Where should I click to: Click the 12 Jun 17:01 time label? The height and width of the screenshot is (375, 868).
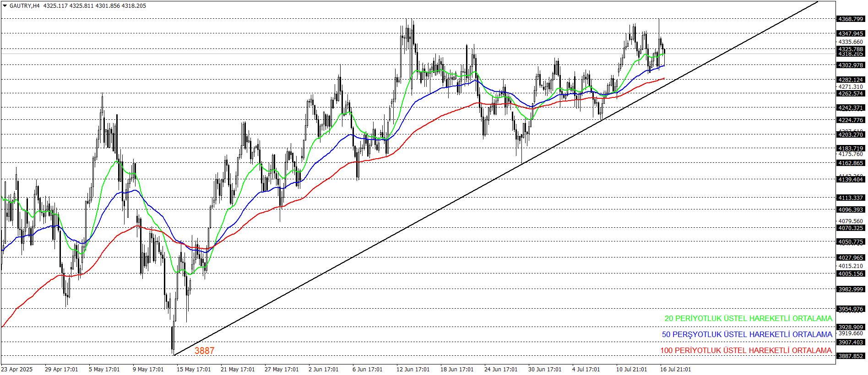pos(413,369)
